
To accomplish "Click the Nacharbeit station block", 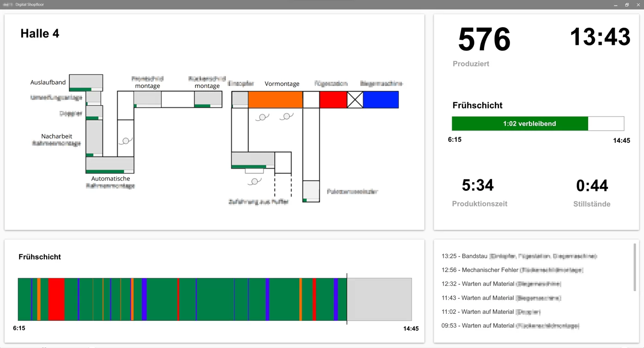I will tap(94, 138).
